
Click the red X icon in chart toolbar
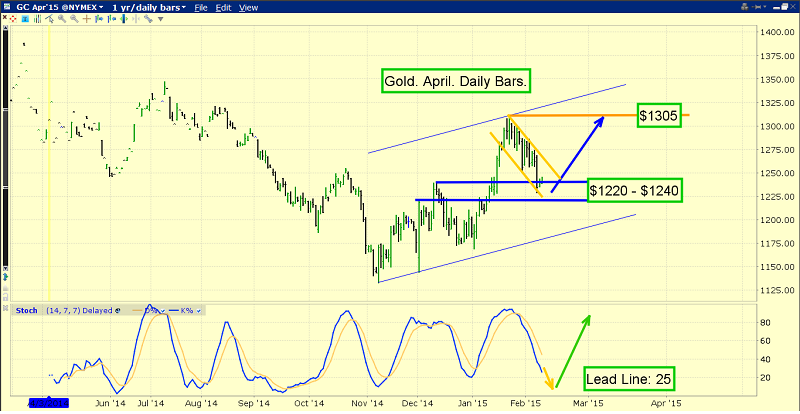(4, 17)
